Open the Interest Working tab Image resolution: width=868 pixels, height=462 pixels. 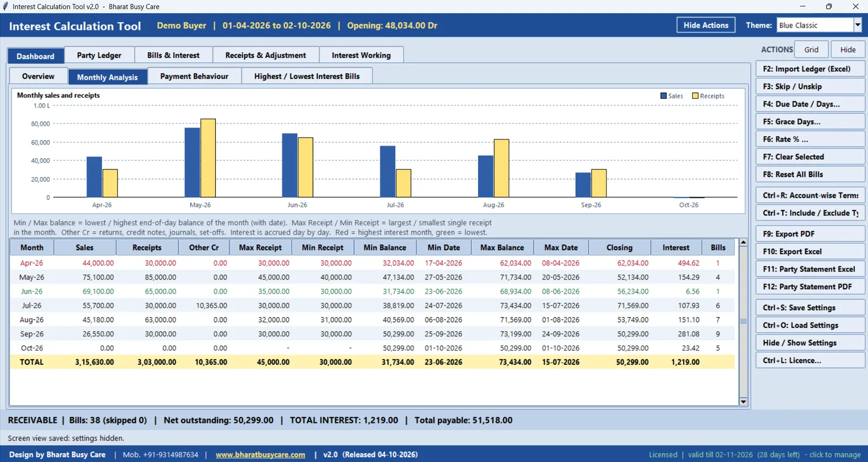(x=361, y=55)
